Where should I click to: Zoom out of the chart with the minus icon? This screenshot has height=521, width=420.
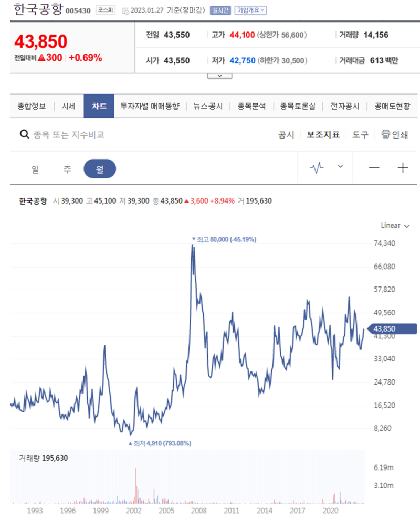pyautogui.click(x=374, y=168)
